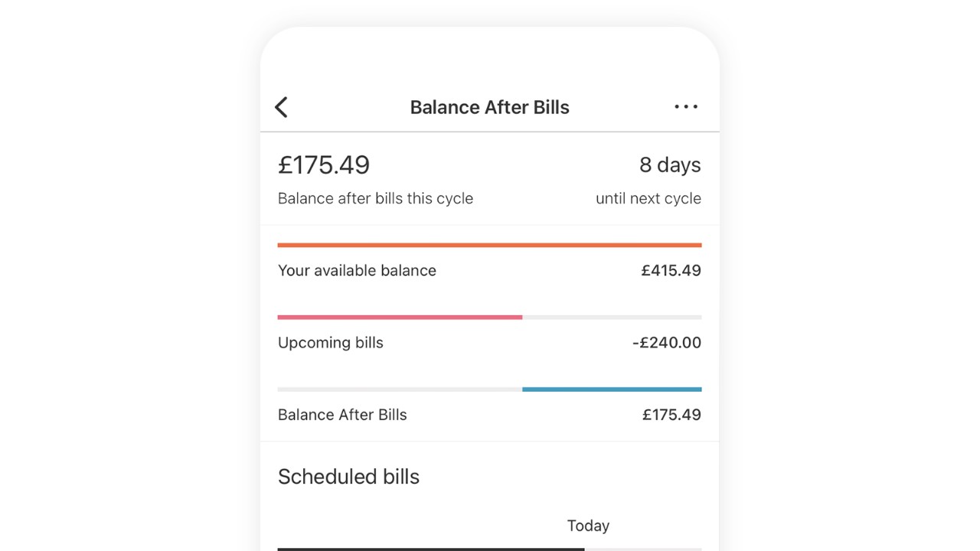This screenshot has width=980, height=551.
Task: Tap the Today marker label
Action: [x=588, y=526]
